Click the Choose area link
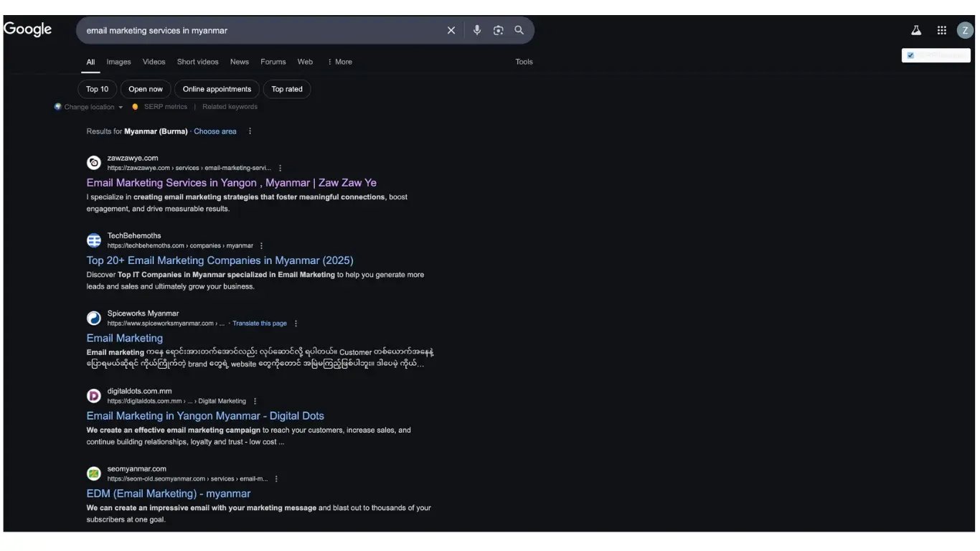The image size is (980, 551). tap(215, 131)
